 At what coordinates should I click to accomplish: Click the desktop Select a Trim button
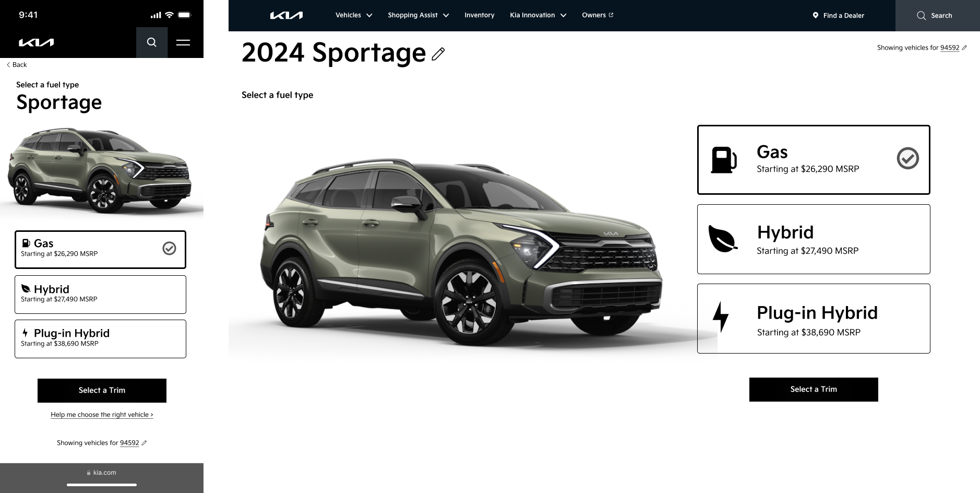(814, 390)
